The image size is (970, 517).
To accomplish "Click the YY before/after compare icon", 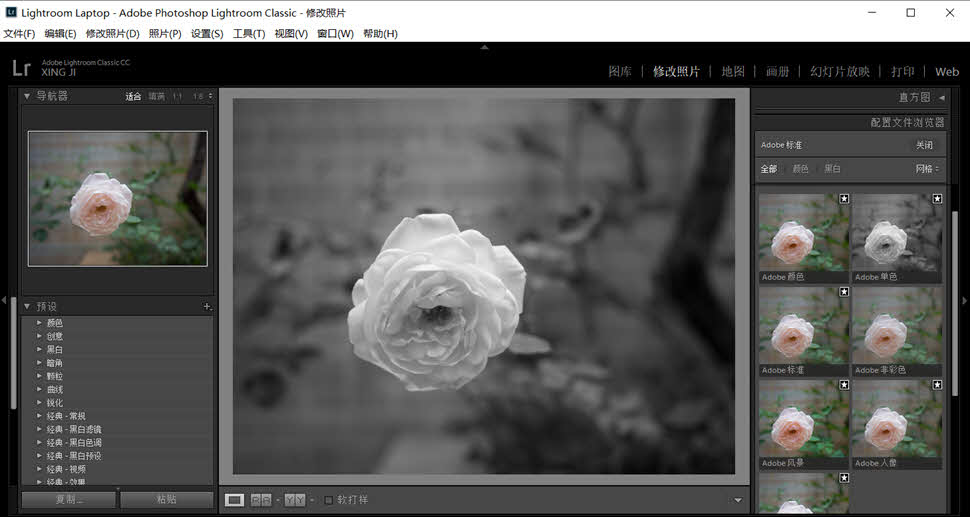I will 295,500.
